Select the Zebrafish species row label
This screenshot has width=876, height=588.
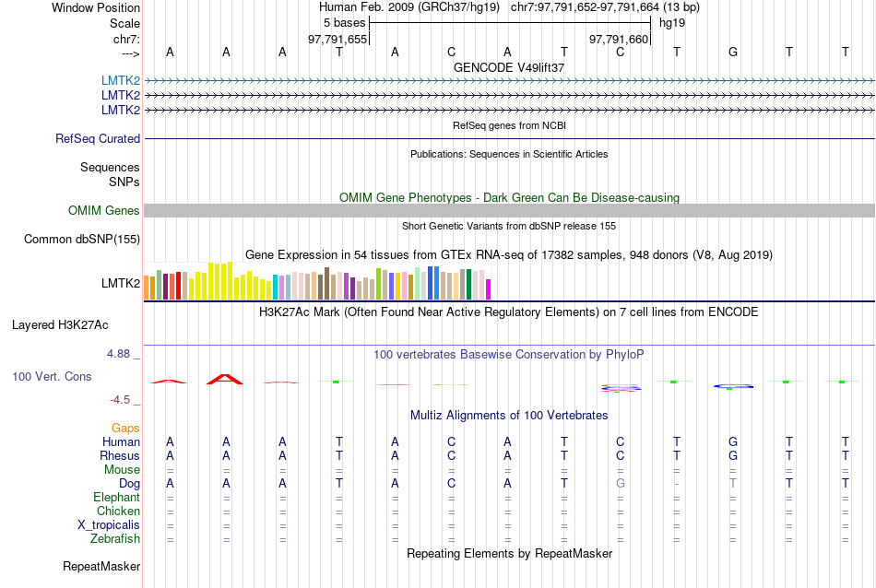pyautogui.click(x=115, y=539)
